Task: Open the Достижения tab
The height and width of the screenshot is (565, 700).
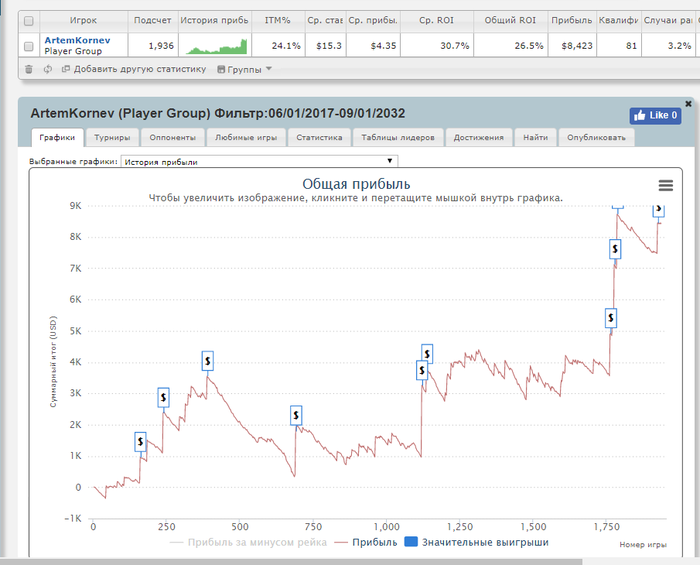Action: 479,137
